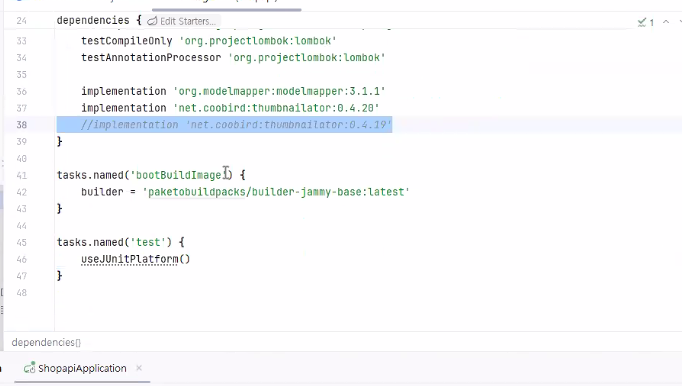This screenshot has width=682, height=386.
Task: Open the inspection problems checkmark widget
Action: [x=645, y=22]
